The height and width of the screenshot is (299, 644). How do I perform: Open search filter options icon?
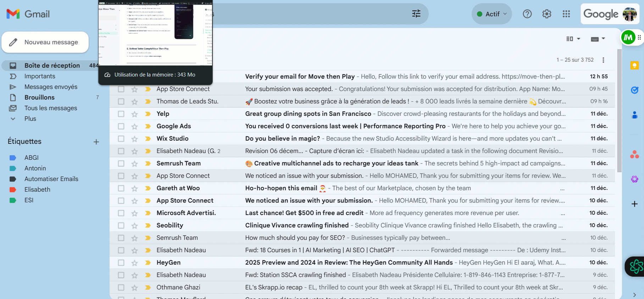(x=416, y=14)
